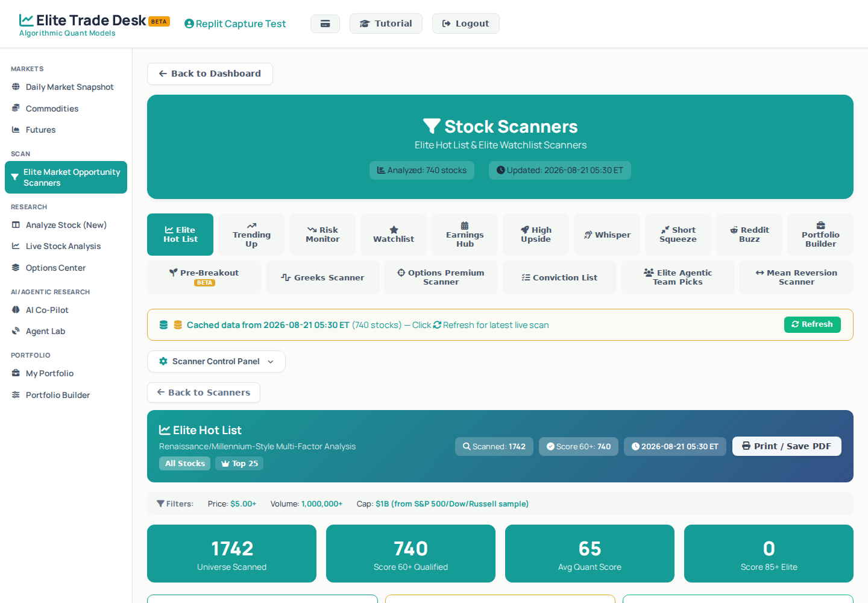Open the Mean Reversion Scanner tab
This screenshot has width=868, height=603.
pos(796,277)
